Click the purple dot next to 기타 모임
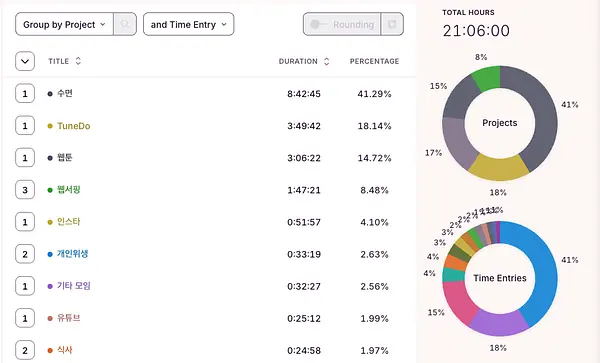The image size is (600, 363). pos(50,286)
